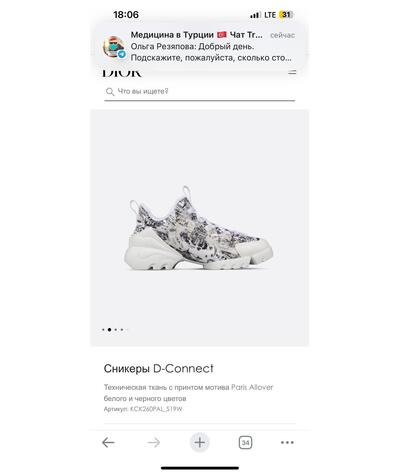
Task: Tap the 'Сникеры D-Connect' product title
Action: pyautogui.click(x=159, y=368)
